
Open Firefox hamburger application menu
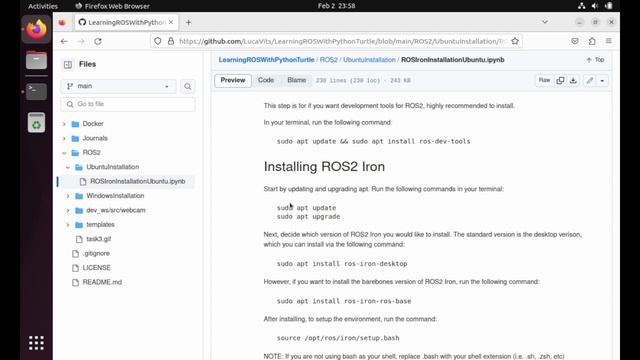tap(609, 41)
